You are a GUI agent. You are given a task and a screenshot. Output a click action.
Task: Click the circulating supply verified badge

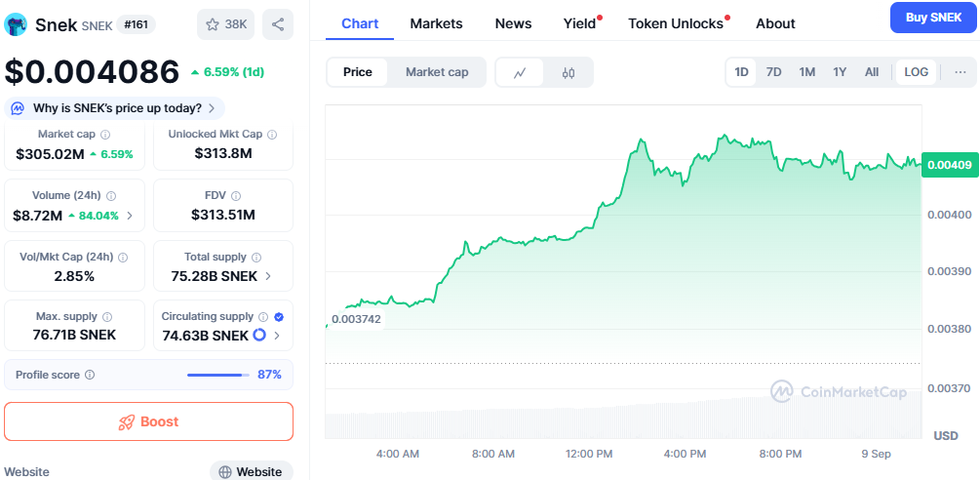pyautogui.click(x=279, y=317)
